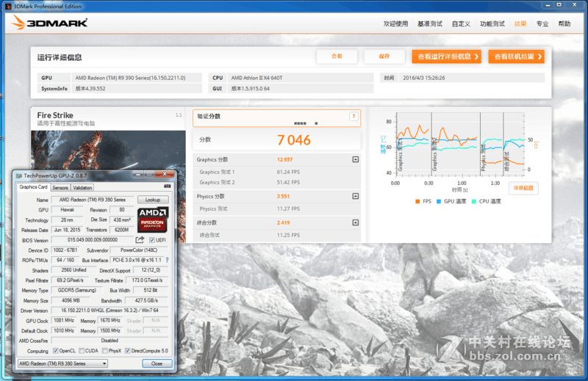Click the Graphics score value 12 857

coord(284,159)
